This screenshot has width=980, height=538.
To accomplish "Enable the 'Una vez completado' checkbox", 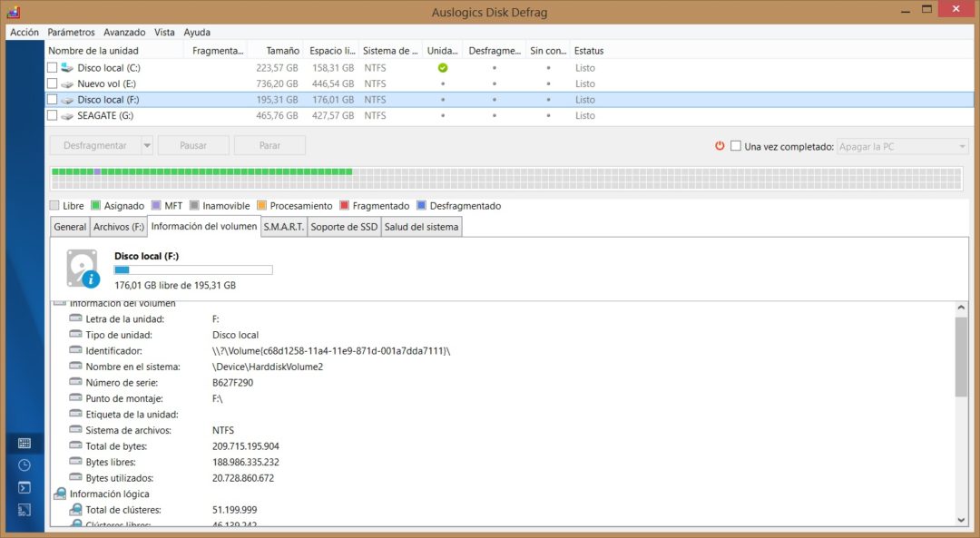I will coord(736,146).
